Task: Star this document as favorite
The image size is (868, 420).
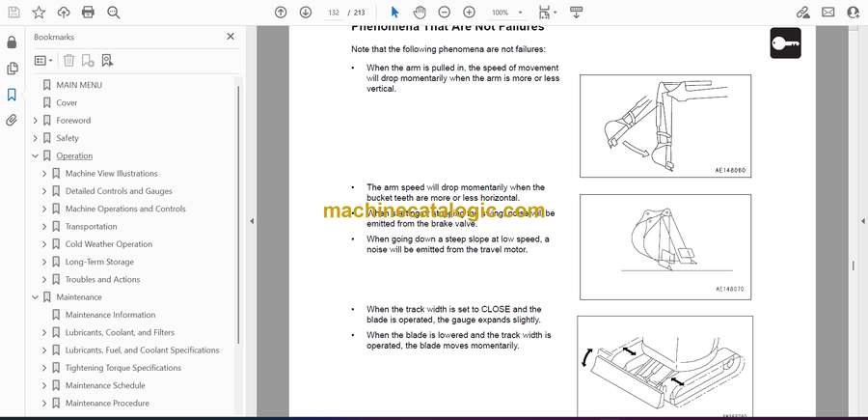Action: (x=39, y=13)
